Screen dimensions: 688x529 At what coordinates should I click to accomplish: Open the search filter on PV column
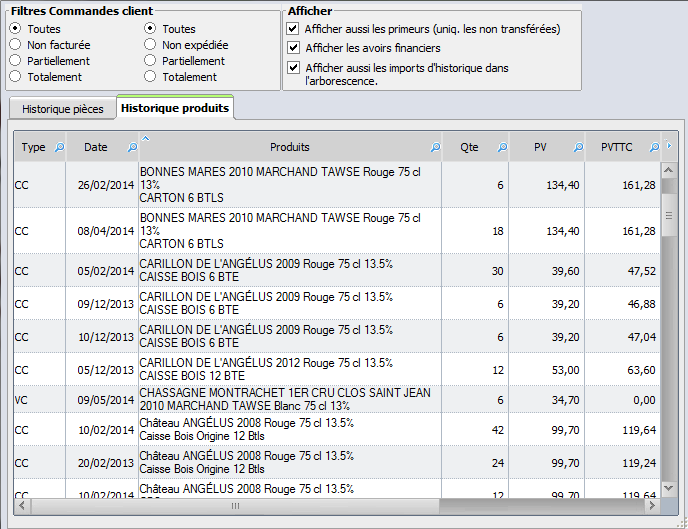point(578,147)
